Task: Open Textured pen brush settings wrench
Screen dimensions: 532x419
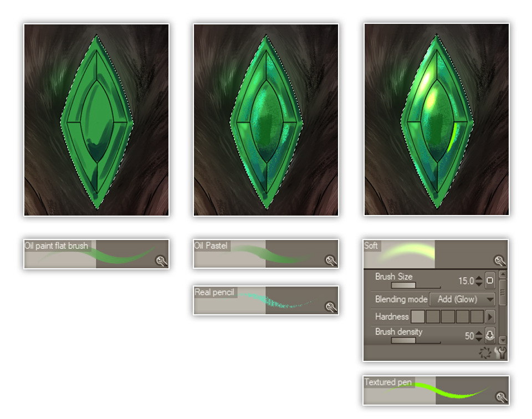Action: pyautogui.click(x=501, y=397)
